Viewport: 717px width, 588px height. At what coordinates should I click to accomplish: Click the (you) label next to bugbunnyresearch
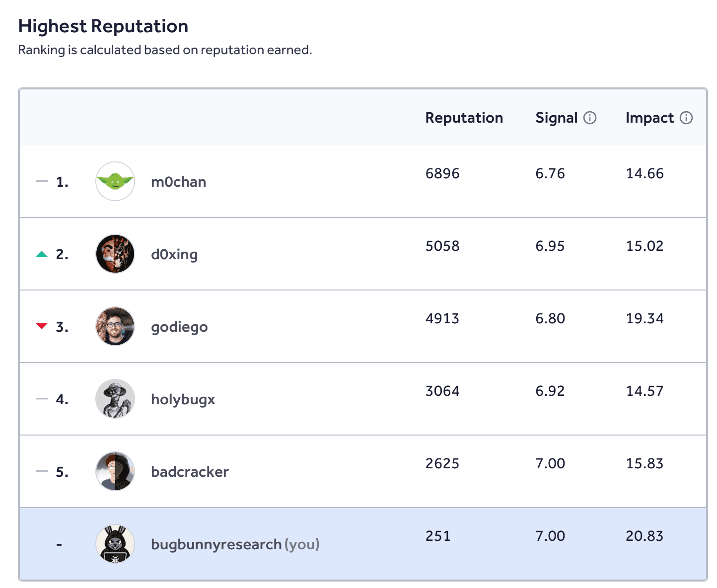(302, 544)
